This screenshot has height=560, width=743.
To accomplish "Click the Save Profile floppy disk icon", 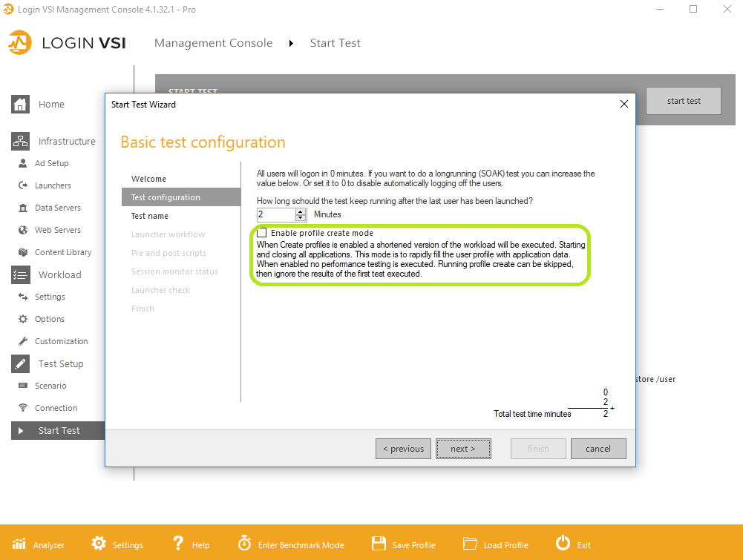I will pos(379,544).
